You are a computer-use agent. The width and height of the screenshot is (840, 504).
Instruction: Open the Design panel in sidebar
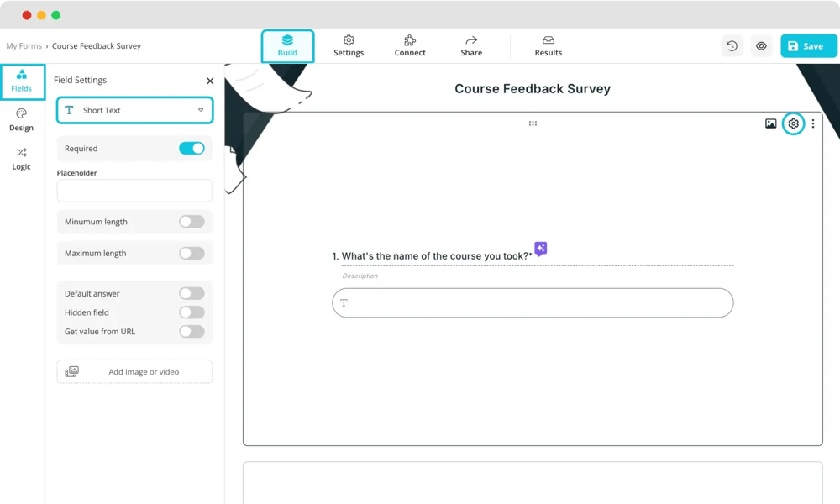click(22, 119)
